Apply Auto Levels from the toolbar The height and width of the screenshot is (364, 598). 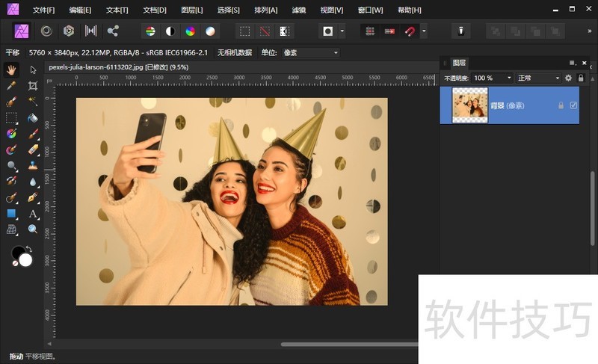click(151, 31)
